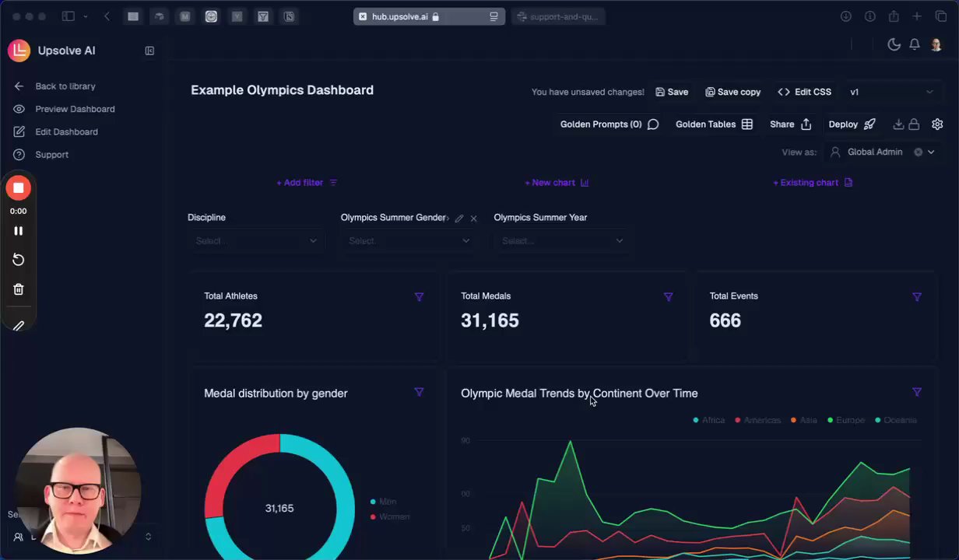Open new browser tab plus
Screen dimensions: 959x560
click(x=918, y=16)
